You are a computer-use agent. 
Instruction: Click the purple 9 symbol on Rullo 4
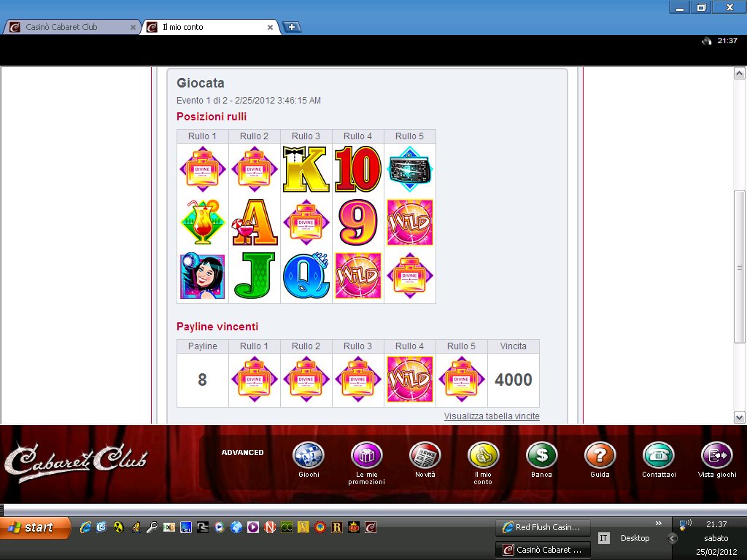pyautogui.click(x=357, y=222)
